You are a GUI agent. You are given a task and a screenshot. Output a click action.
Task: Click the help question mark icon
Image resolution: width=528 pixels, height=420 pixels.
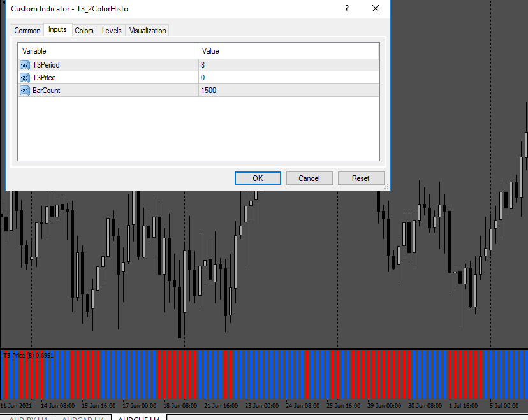pos(347,8)
